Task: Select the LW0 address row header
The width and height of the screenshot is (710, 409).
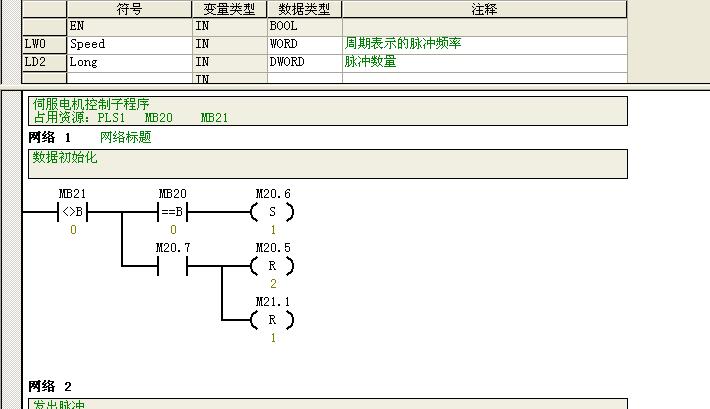Action: pos(44,44)
